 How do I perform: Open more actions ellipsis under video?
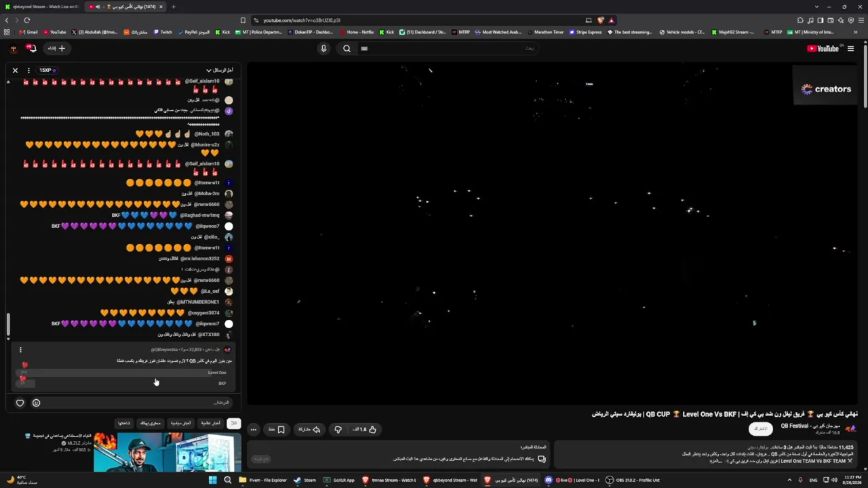coord(254,429)
